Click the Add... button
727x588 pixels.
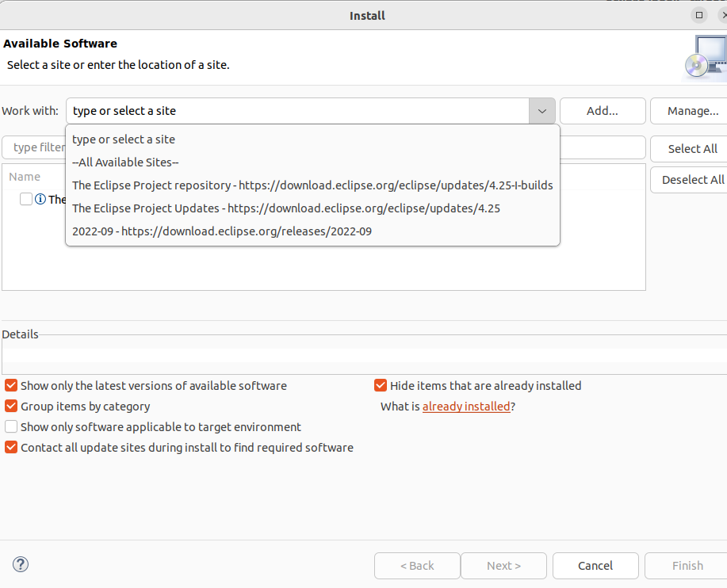(x=602, y=110)
